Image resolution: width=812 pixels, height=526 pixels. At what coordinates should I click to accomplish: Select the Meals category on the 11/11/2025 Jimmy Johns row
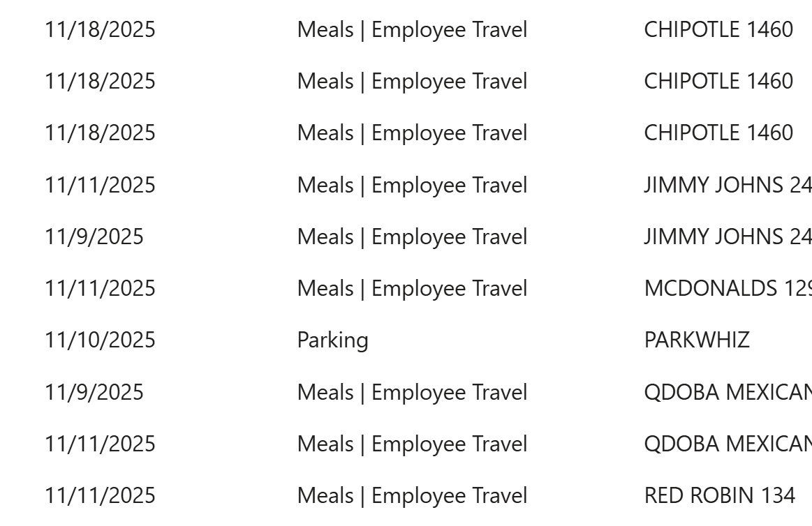coord(412,186)
